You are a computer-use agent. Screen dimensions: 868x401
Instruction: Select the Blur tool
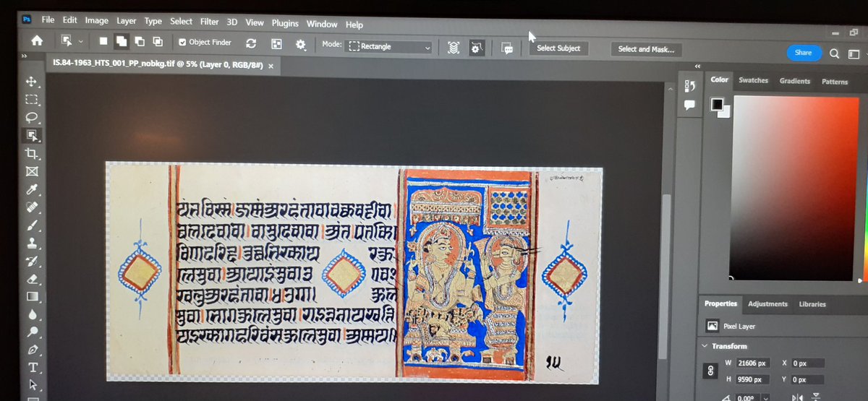[x=33, y=314]
